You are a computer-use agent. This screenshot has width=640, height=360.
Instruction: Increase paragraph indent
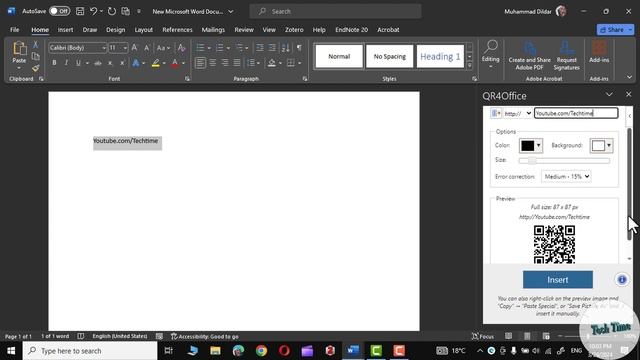[272, 48]
